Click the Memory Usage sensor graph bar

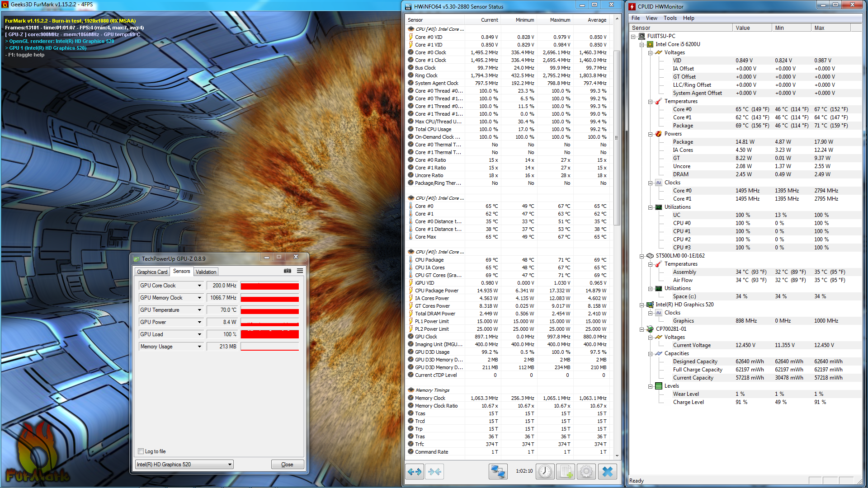(x=270, y=347)
